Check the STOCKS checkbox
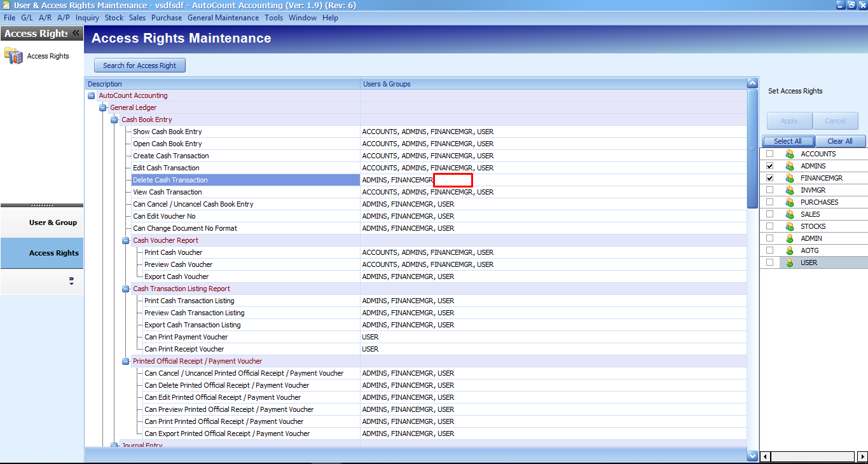Image resolution: width=868 pixels, height=464 pixels. point(770,226)
